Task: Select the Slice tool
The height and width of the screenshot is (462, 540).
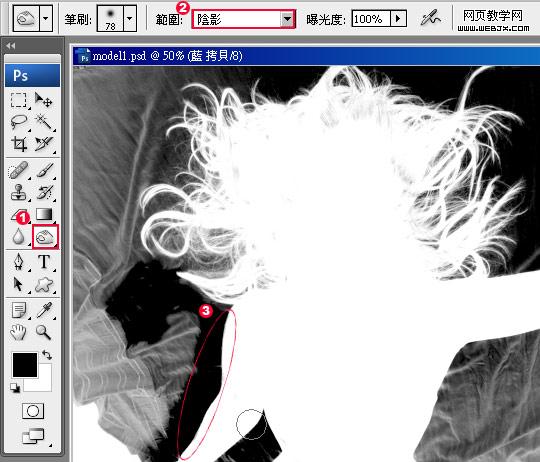Action: 44,144
